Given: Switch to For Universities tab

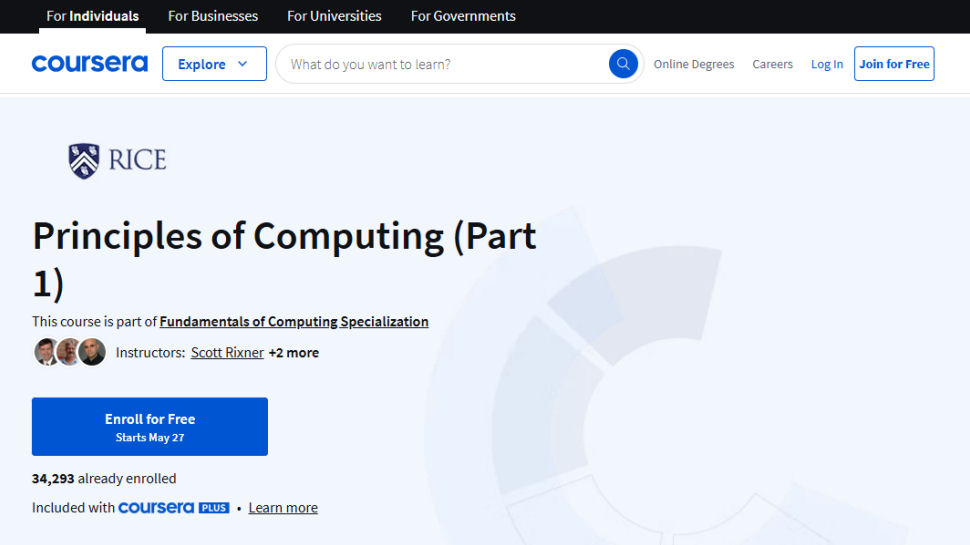Looking at the screenshot, I should click(x=334, y=16).
